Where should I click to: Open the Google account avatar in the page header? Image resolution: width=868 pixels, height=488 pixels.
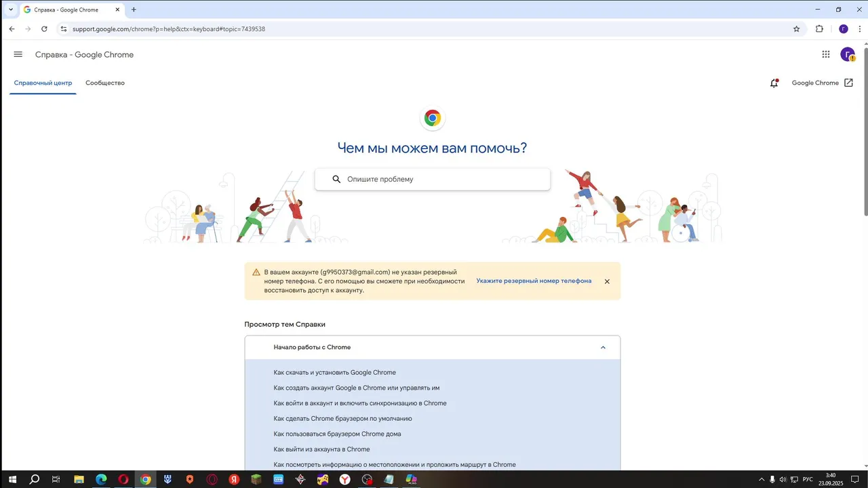848,55
